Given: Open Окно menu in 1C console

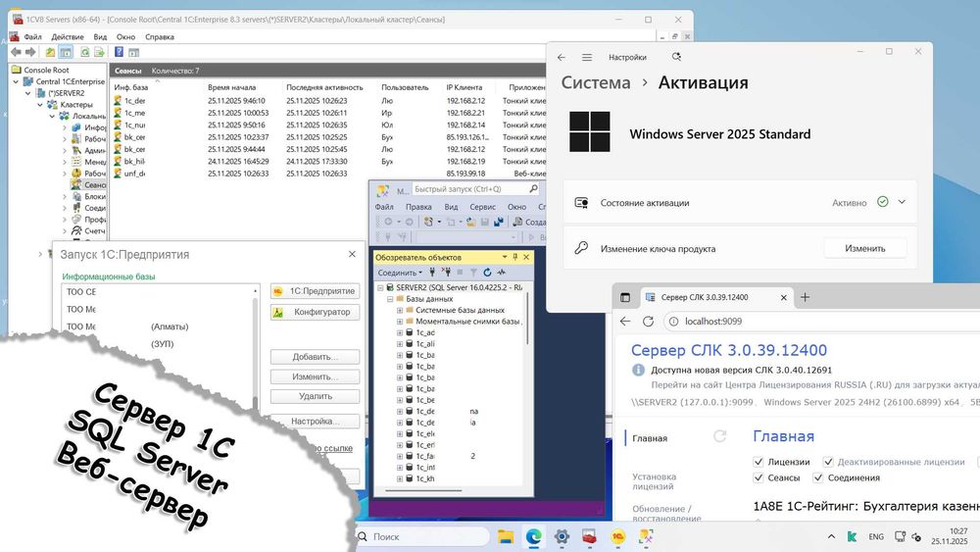Looking at the screenshot, I should pos(125,37).
